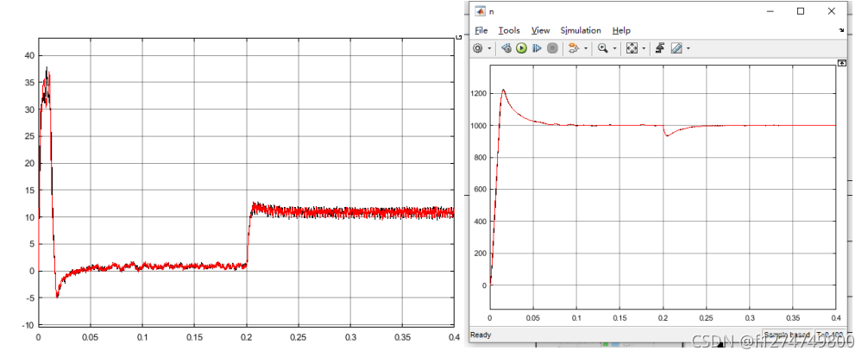
Task: Expand the Measurements dropdown arrow
Action: tap(688, 48)
